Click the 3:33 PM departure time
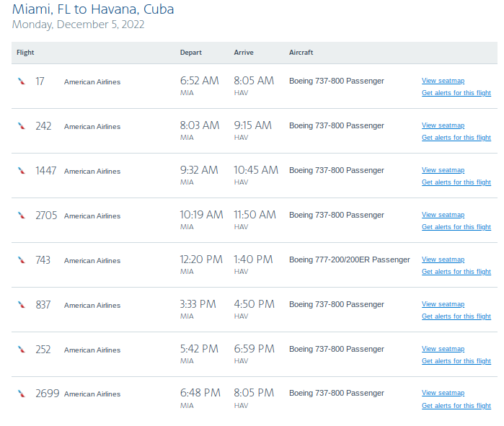The width and height of the screenshot is (504, 426). pyautogui.click(x=198, y=304)
